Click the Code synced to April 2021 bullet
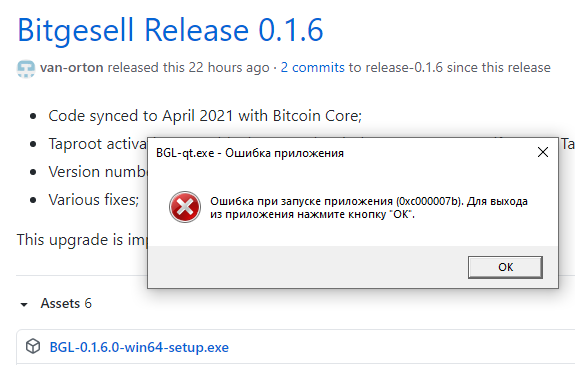This screenshot has height=365, width=575. (x=205, y=116)
